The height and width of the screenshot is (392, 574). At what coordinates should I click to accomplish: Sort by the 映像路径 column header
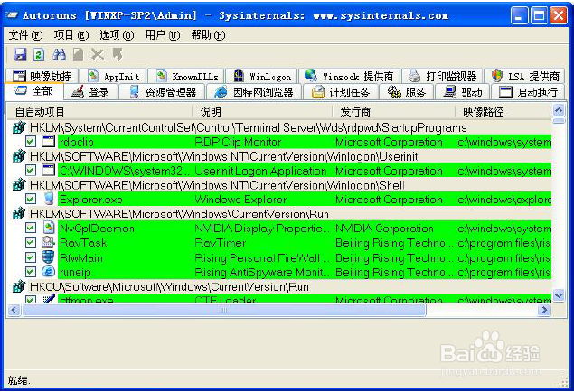click(x=503, y=111)
